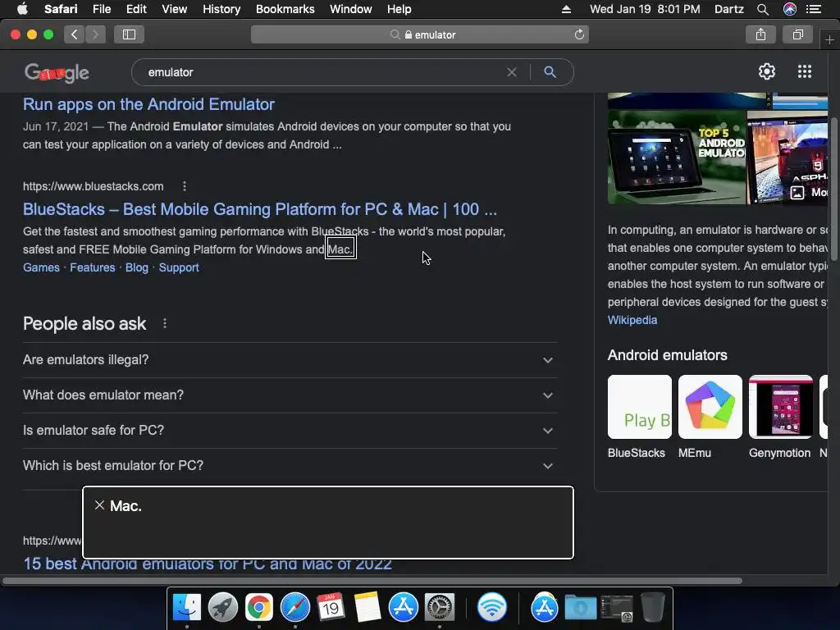
Task: Open '15 best Android emulators' result
Action: (x=208, y=564)
